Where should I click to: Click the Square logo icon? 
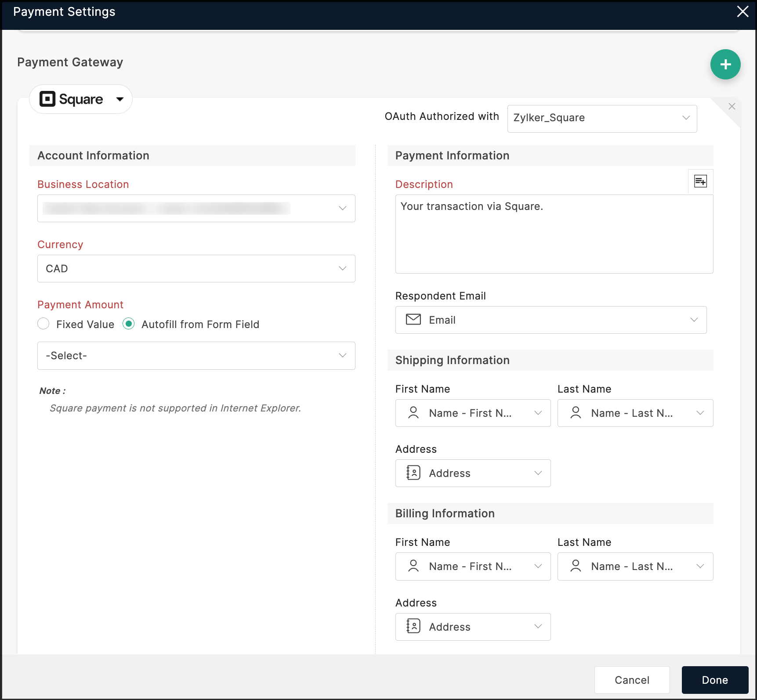pyautogui.click(x=47, y=99)
